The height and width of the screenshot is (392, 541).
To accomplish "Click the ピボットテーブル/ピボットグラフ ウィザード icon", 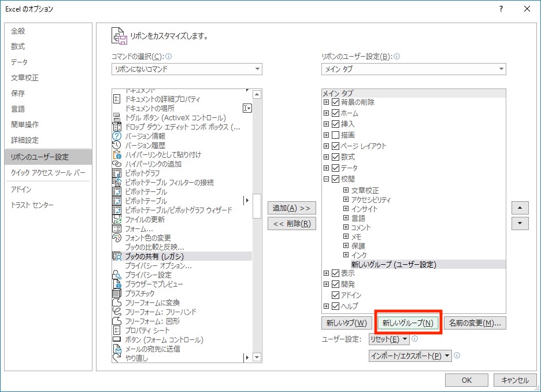I will pos(117,210).
